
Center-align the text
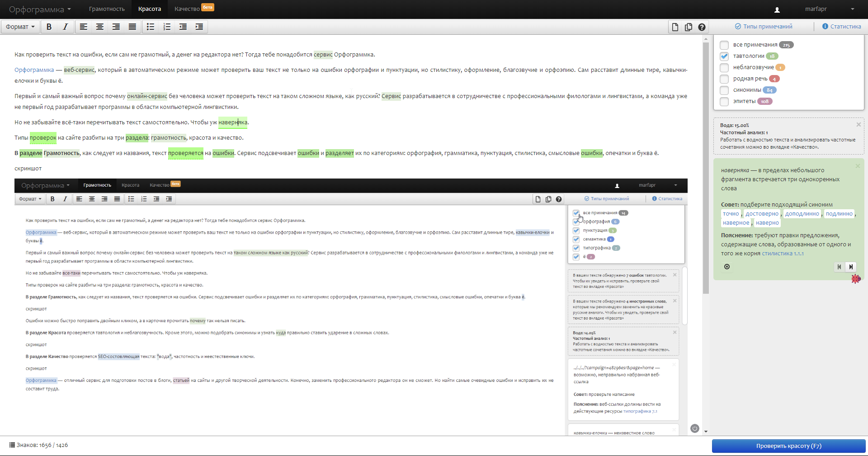100,27
